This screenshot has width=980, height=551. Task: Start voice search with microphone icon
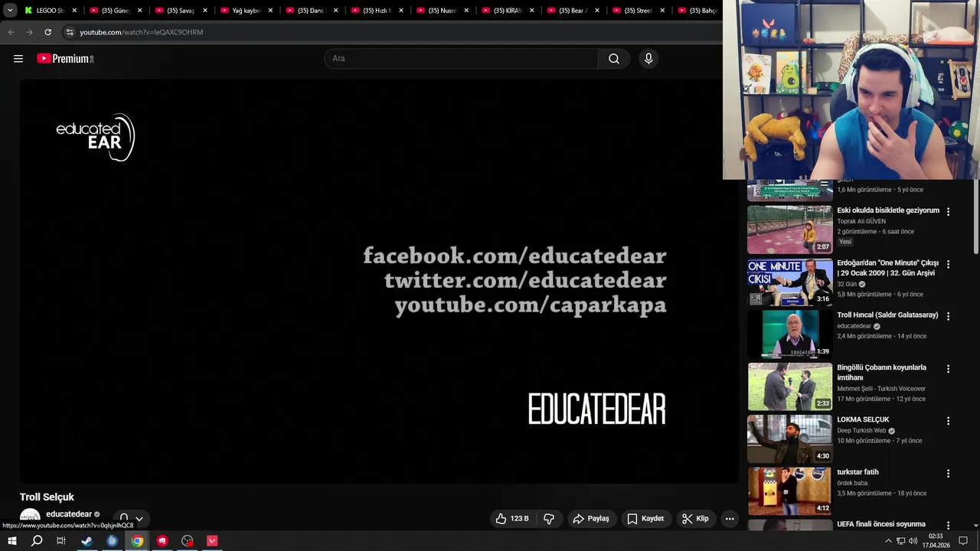click(x=648, y=58)
